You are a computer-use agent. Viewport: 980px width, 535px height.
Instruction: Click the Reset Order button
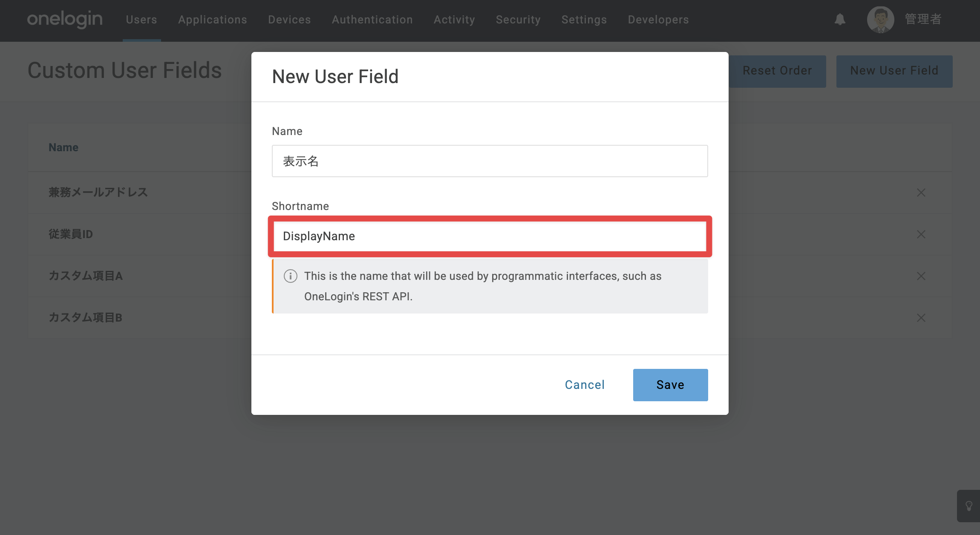click(777, 71)
